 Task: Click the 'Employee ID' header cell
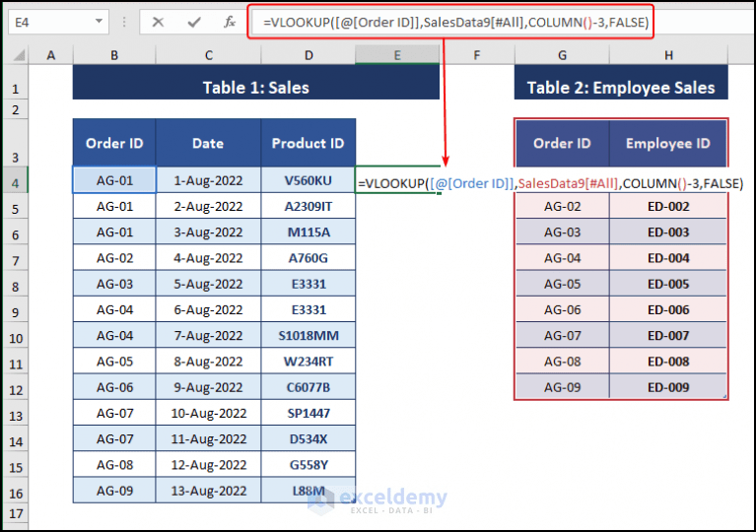pyautogui.click(x=668, y=143)
